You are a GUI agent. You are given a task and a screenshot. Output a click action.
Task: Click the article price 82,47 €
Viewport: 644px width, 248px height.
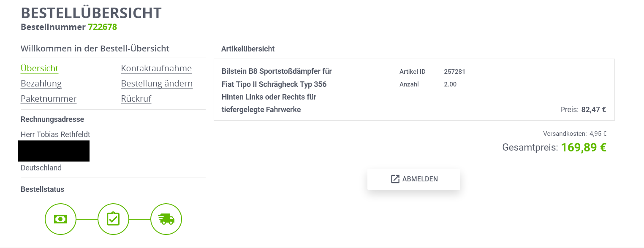pos(593,110)
